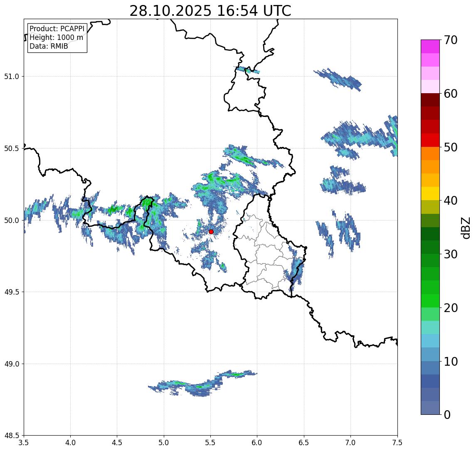Click the plot title '28.10.2025 16:54 UTC'

[x=210, y=11]
